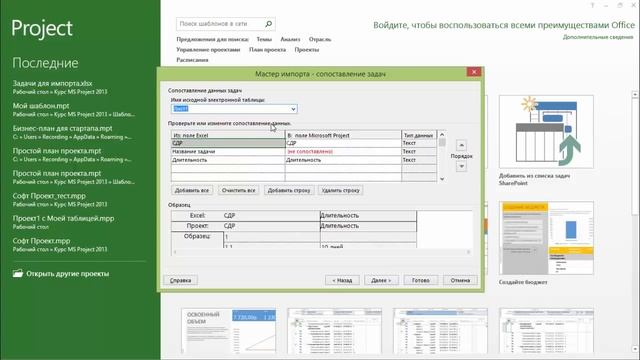The image size is (640, 360).
Task: Select the Освоенный объем template thumbnail
Action: tap(229, 331)
